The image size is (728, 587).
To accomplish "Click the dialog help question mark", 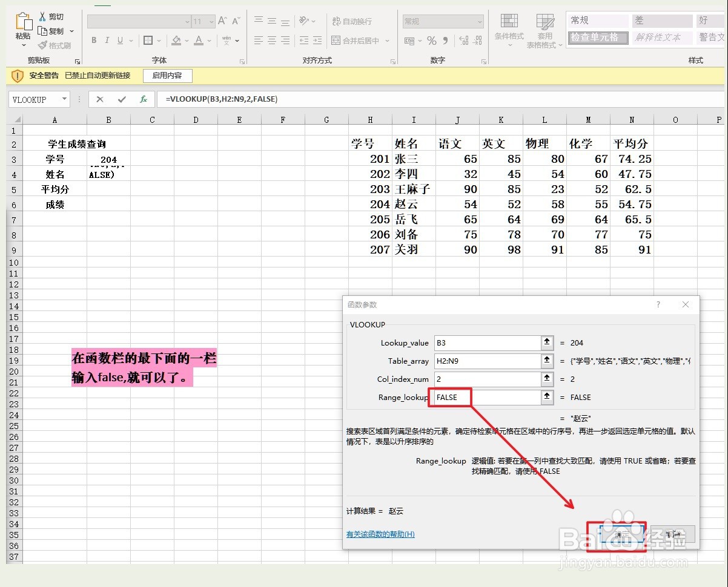I will 658,304.
